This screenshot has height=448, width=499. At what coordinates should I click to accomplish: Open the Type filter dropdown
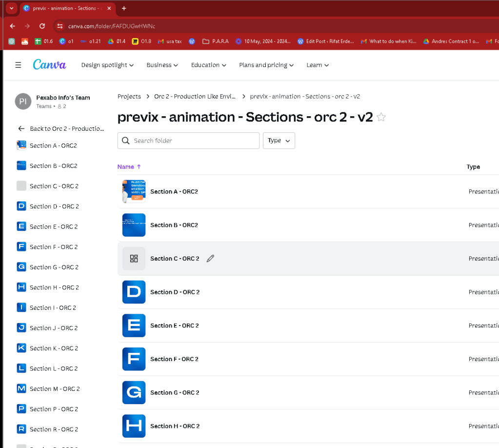(279, 141)
